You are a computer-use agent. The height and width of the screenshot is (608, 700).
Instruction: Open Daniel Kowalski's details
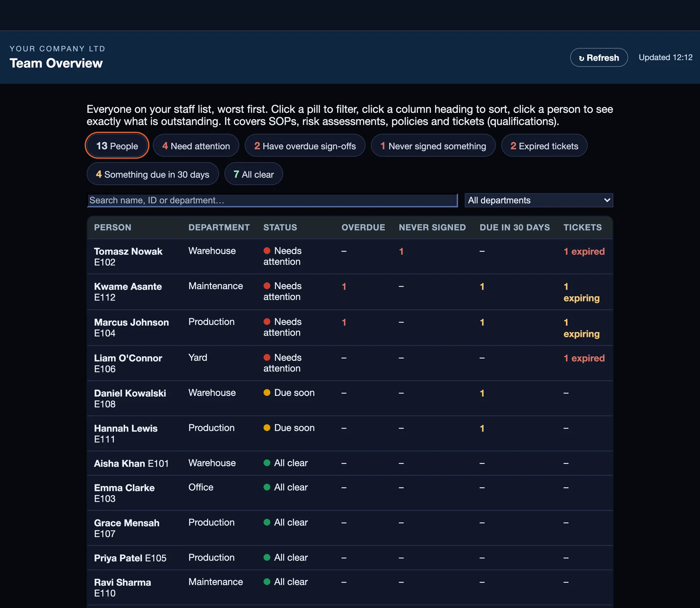350,398
